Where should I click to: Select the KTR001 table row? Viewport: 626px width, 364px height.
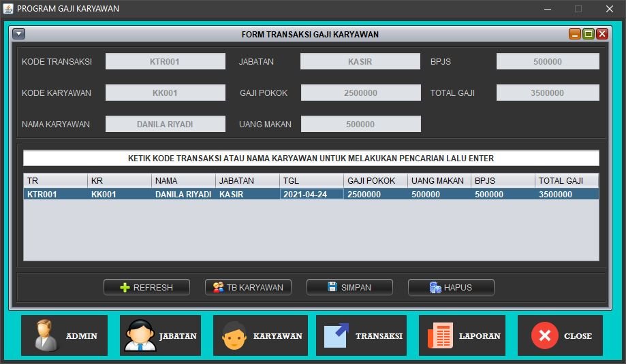pos(54,194)
